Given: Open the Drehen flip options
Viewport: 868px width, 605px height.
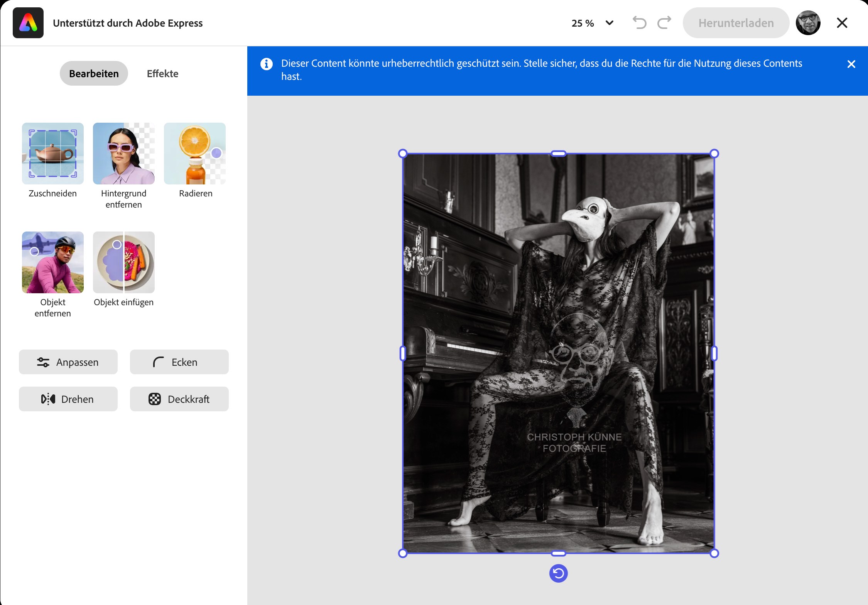Looking at the screenshot, I should [x=68, y=399].
